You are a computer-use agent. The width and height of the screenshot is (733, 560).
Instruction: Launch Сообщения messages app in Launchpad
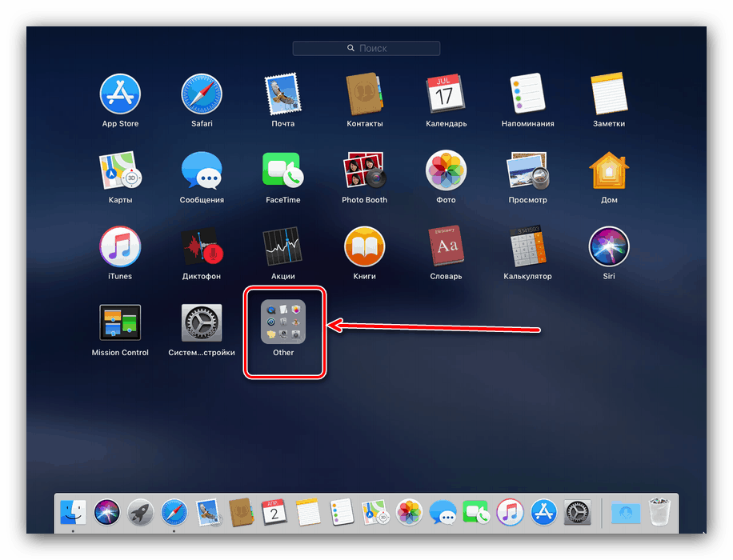202,170
